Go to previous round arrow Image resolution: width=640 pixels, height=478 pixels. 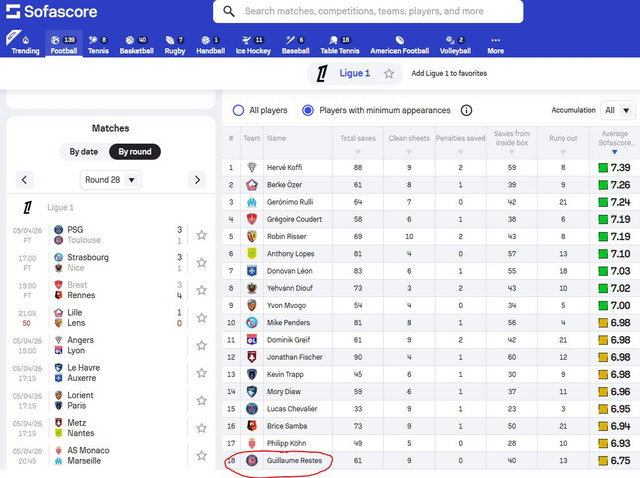coord(24,180)
